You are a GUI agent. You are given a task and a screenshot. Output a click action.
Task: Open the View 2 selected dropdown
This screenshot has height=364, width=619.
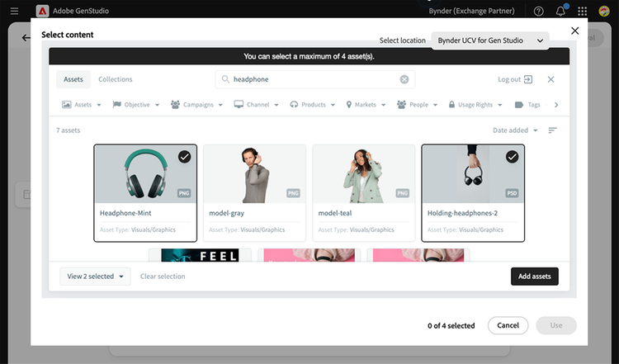click(95, 277)
